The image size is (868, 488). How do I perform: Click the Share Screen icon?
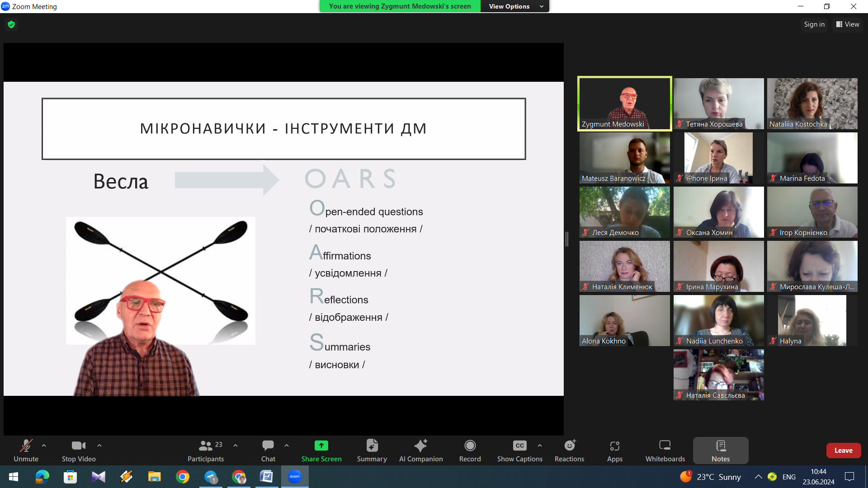(x=321, y=446)
